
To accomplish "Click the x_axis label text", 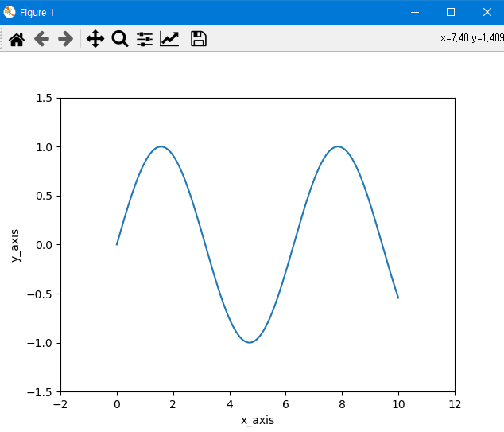I will (258, 420).
